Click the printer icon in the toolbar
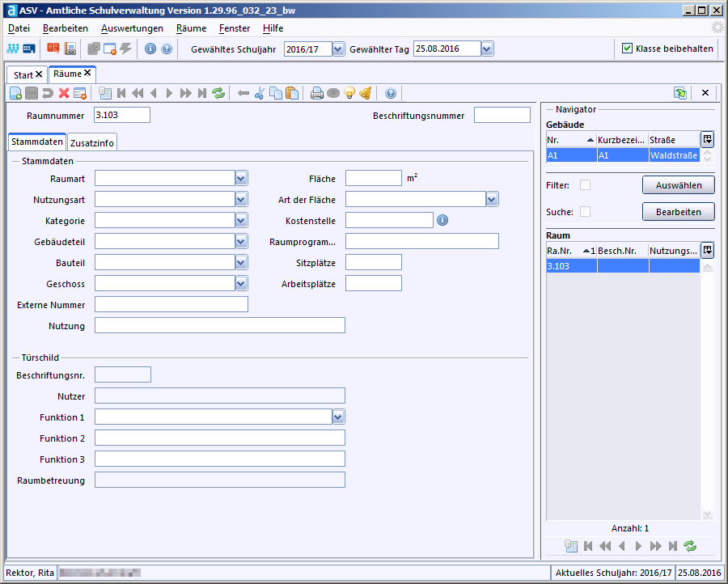Viewport: 728px width, 584px height. [317, 93]
